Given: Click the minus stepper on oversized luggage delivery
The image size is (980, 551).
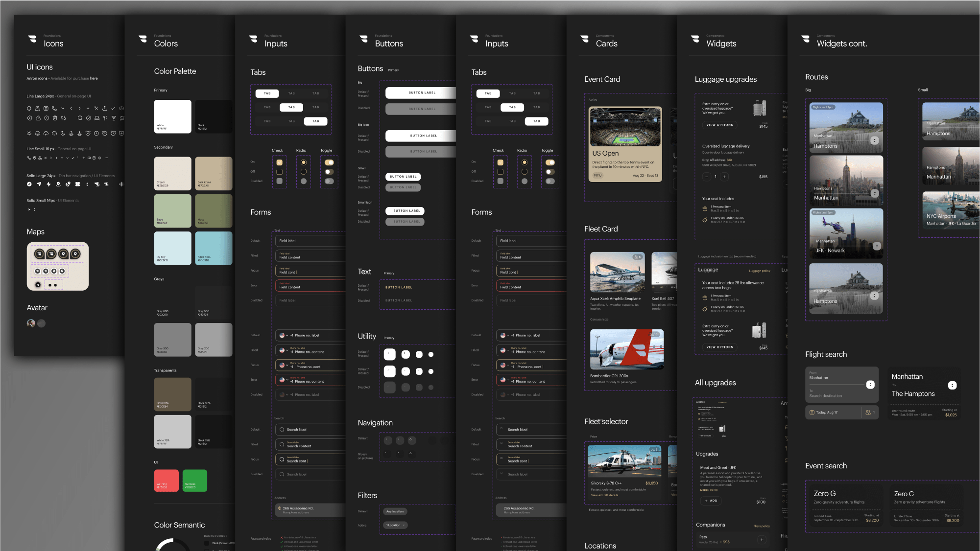Looking at the screenshot, I should coord(707,177).
